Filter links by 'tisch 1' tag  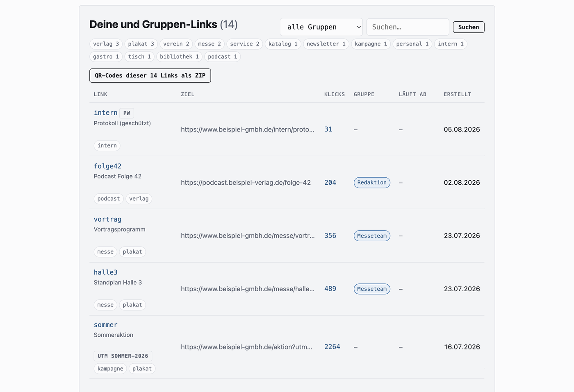139,57
